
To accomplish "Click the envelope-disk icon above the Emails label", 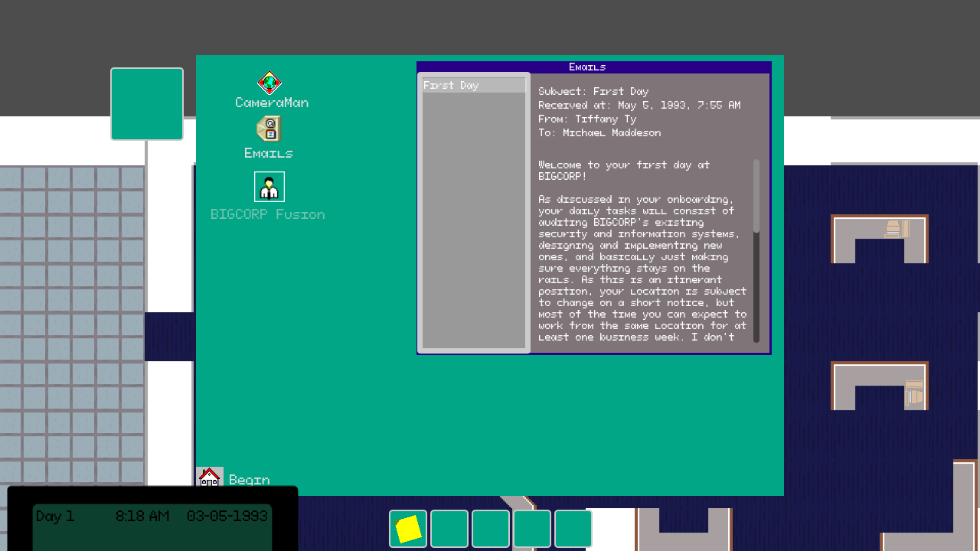I will [269, 129].
